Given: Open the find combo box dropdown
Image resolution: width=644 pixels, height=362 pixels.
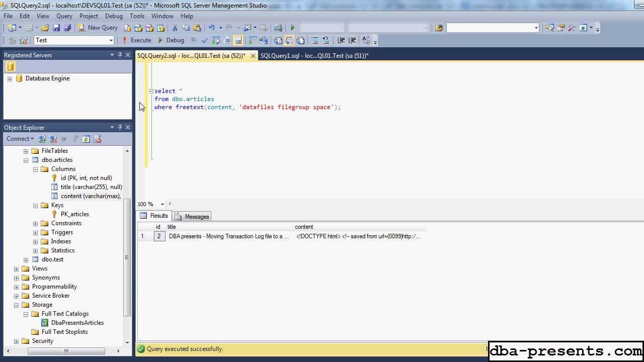Looking at the screenshot, I should coord(536,28).
